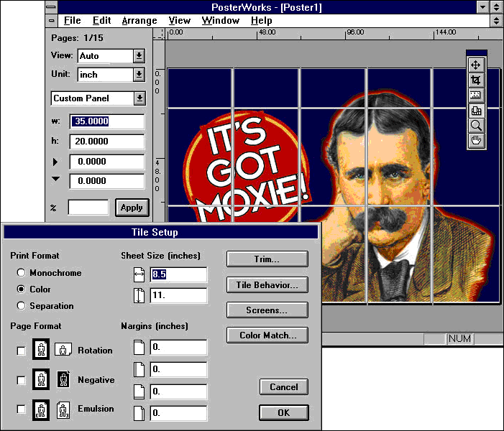This screenshot has height=431, width=504.
Task: Click the second margin page icon
Action: pos(139,370)
